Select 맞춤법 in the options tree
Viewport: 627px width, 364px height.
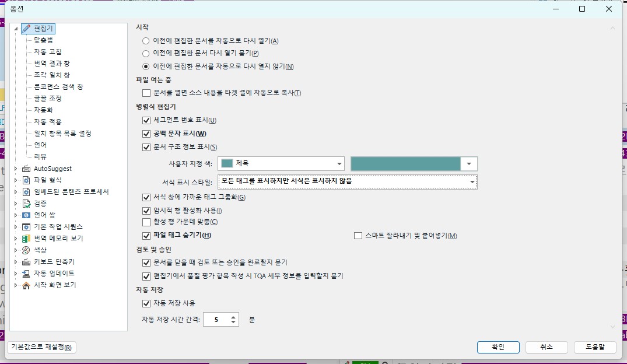point(43,40)
